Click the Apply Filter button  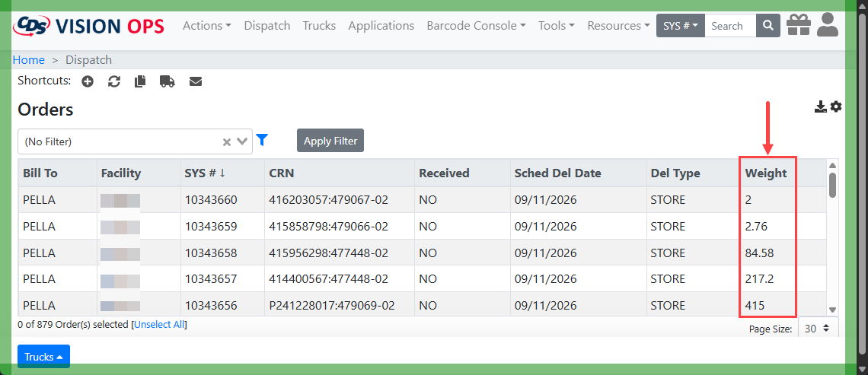(x=330, y=141)
